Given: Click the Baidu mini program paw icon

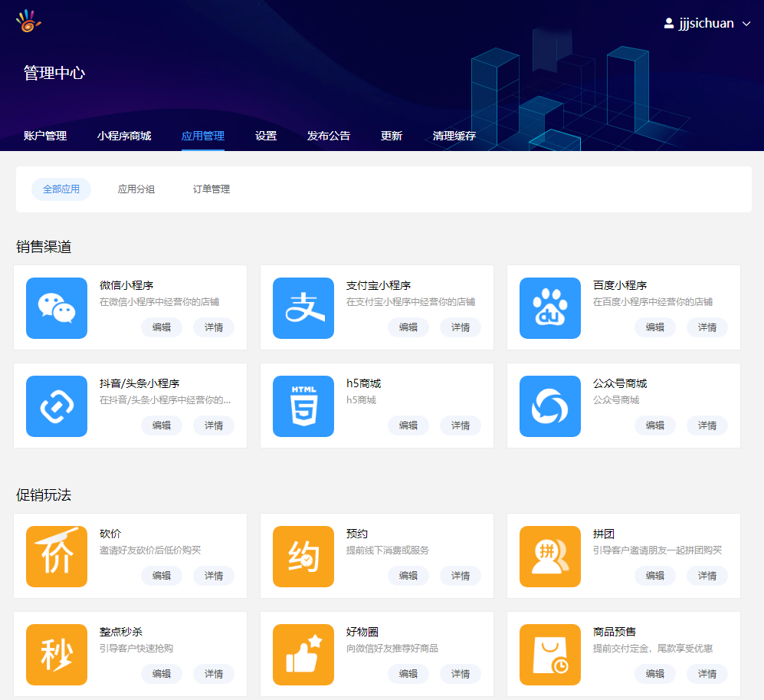Looking at the screenshot, I should pos(550,308).
